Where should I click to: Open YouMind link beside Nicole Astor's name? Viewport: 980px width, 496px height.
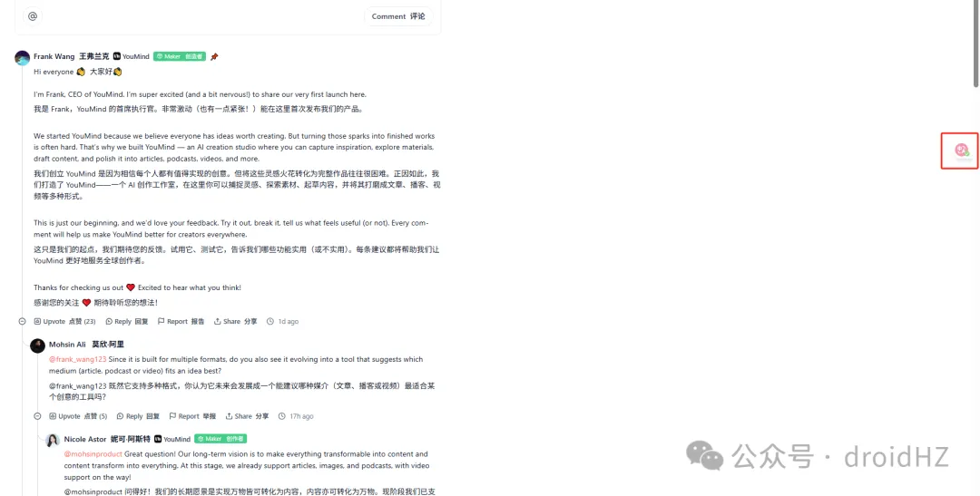click(172, 439)
